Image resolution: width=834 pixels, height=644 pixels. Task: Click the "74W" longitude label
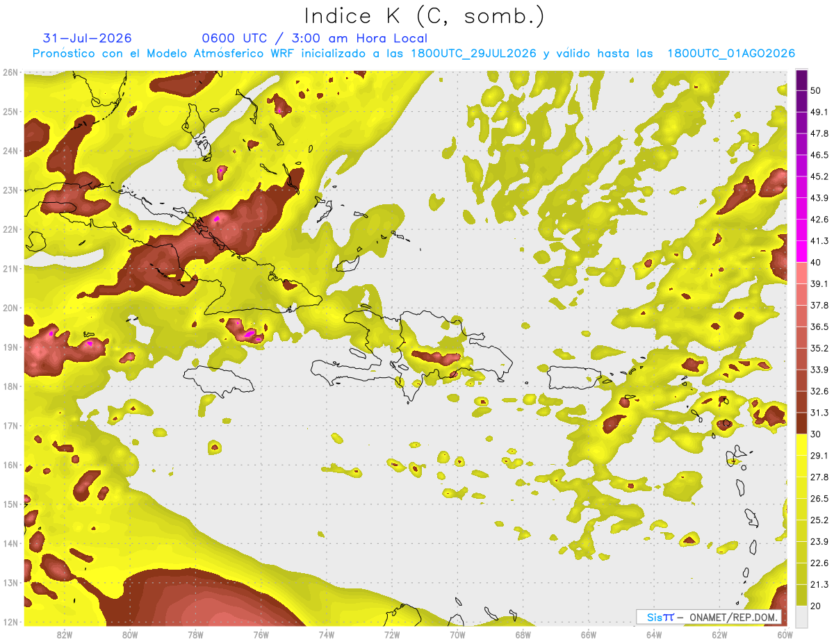pos(327,634)
